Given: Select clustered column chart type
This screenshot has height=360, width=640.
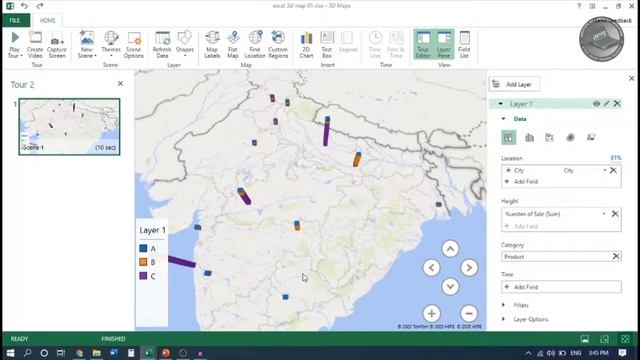Looking at the screenshot, I should click(529, 138).
